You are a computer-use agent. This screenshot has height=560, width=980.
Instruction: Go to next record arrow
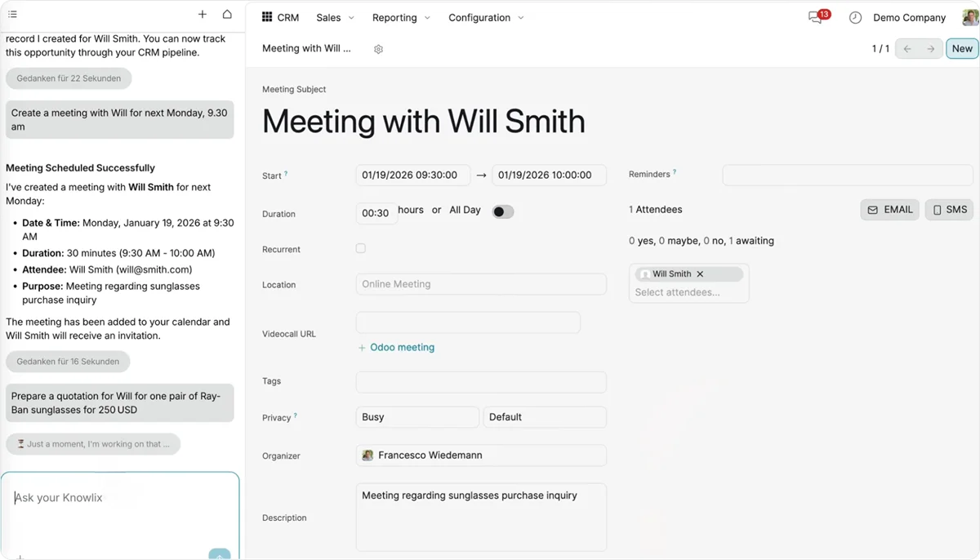click(x=930, y=49)
